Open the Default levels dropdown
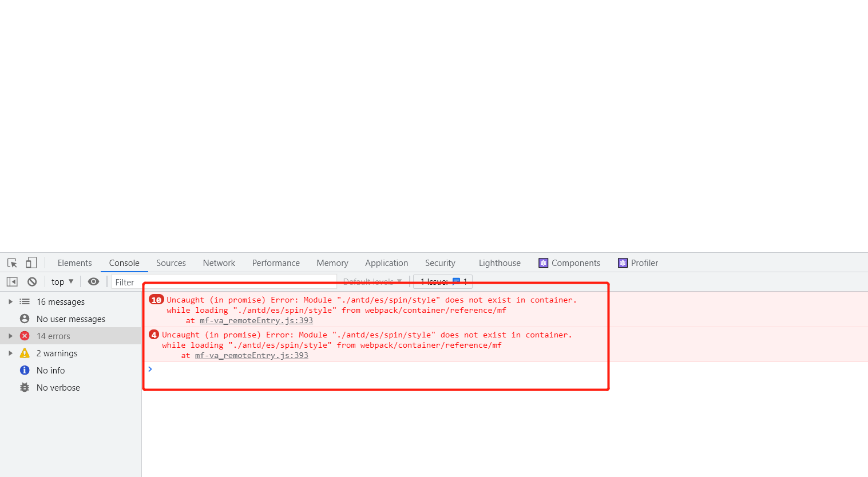This screenshot has width=868, height=477. [x=372, y=282]
